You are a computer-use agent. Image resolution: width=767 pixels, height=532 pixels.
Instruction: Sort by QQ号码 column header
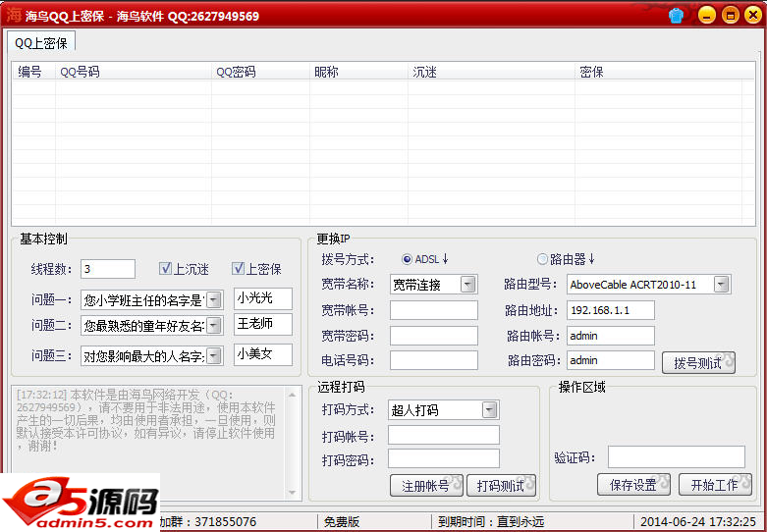click(x=133, y=73)
